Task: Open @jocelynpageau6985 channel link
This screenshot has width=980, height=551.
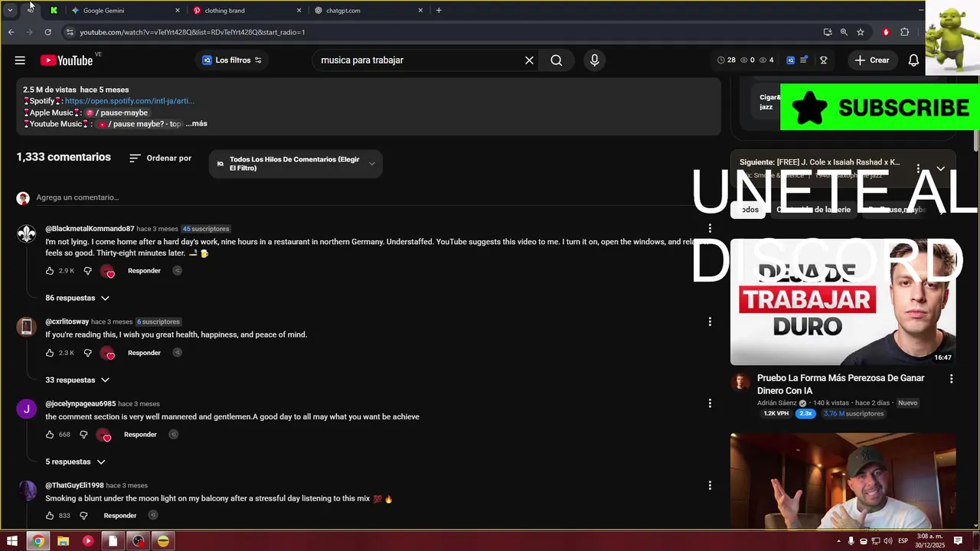Action: tap(80, 404)
